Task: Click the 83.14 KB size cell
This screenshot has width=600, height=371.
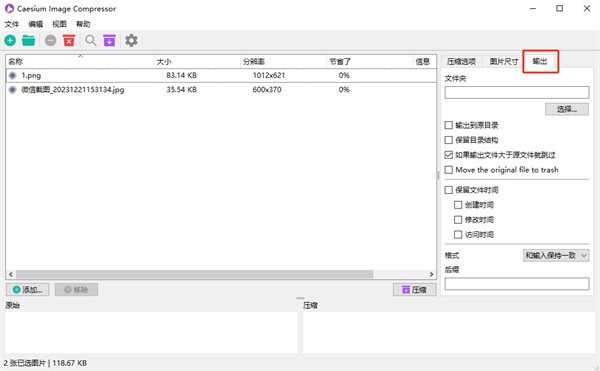Action: click(x=181, y=75)
